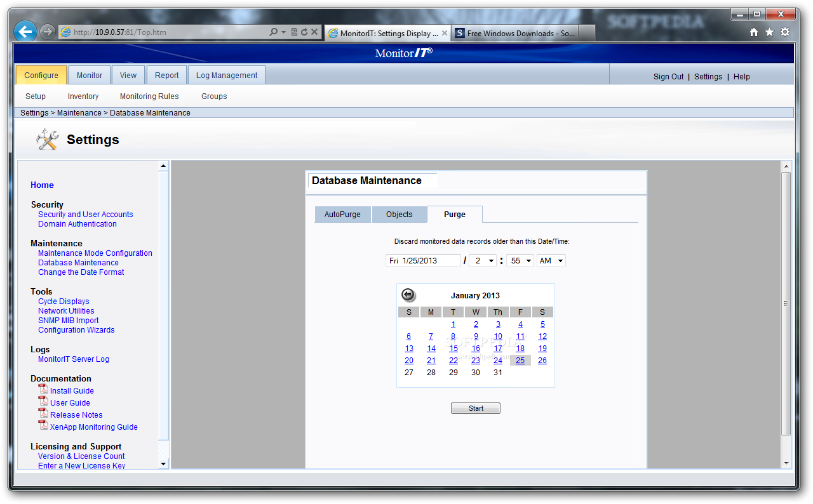Click the Start purge button
Viewport: 813px width, 504px height.
476,408
